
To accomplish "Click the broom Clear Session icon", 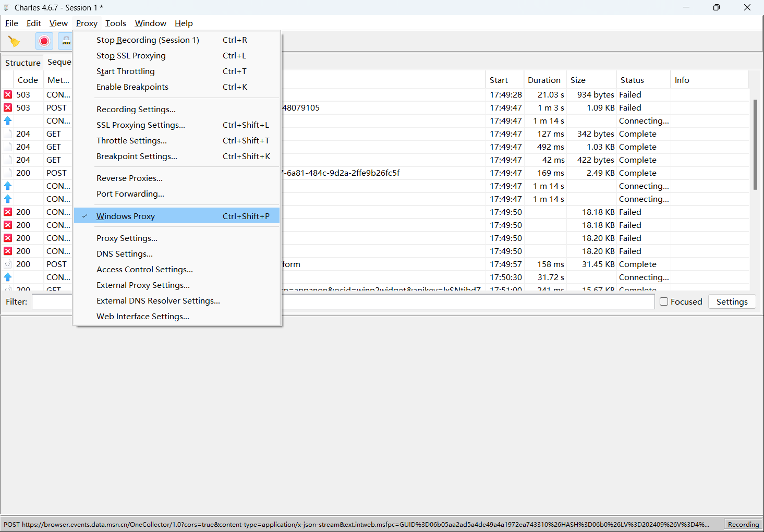I will tap(14, 41).
